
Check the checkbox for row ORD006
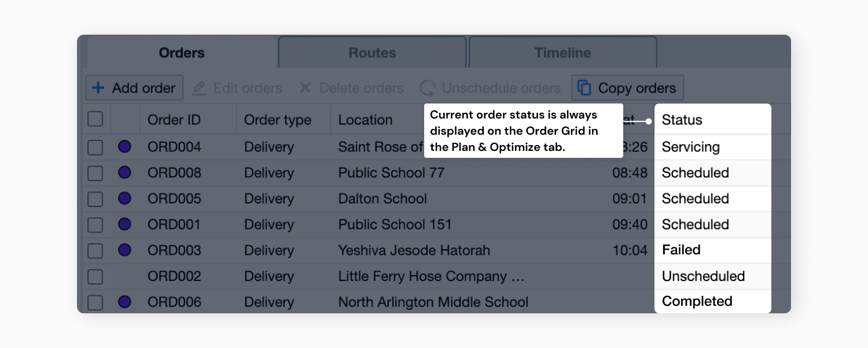pyautogui.click(x=95, y=302)
